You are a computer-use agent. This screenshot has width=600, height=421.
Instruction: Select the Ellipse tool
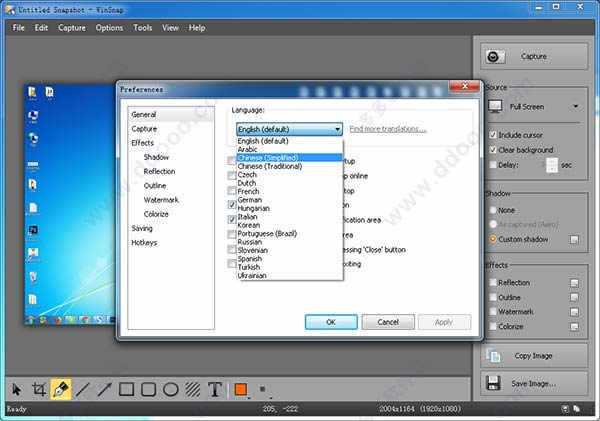171,390
